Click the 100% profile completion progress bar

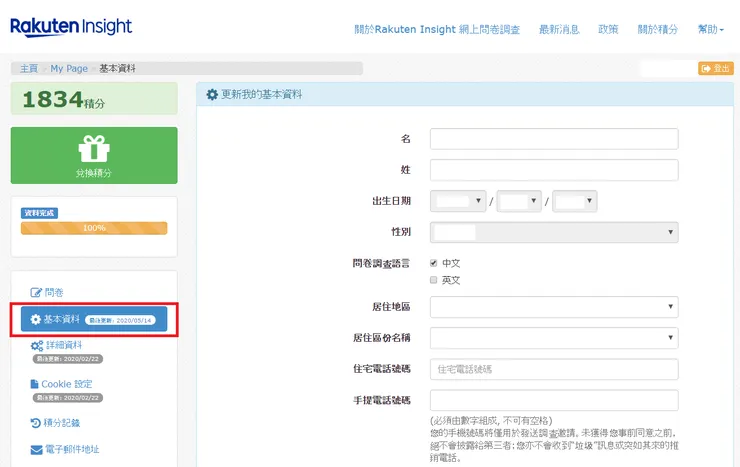(94, 228)
